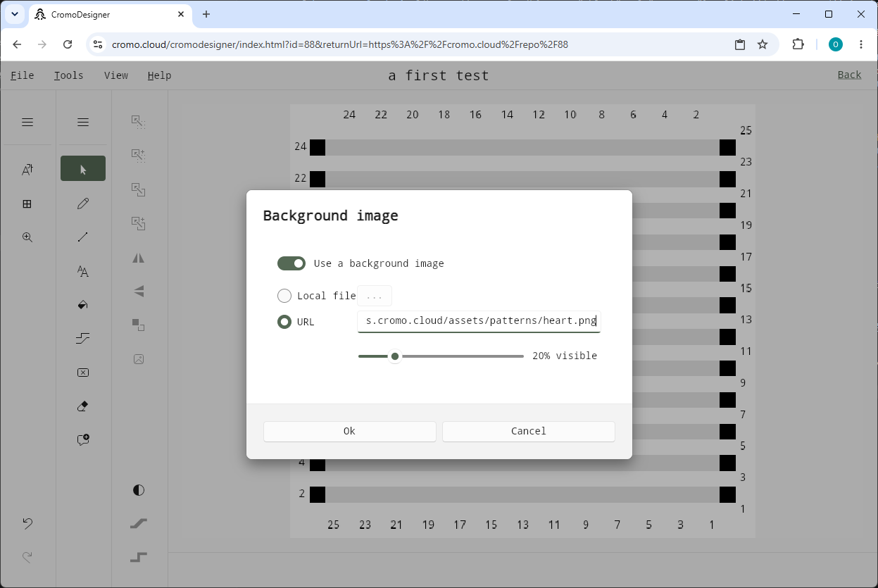Open Chrome's three-dot menu

(x=861, y=44)
